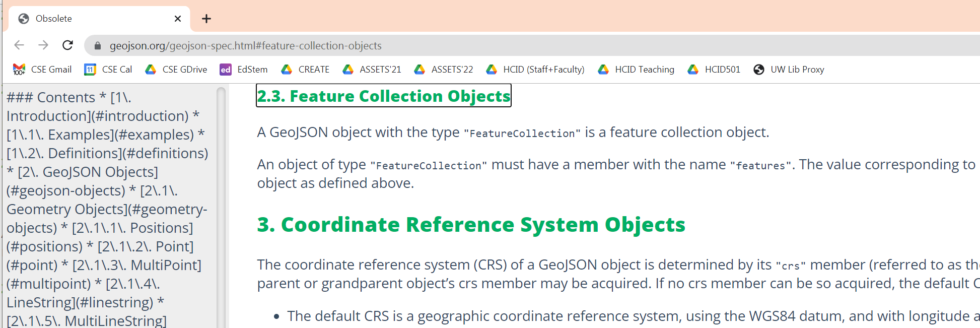Click Drive icon beside HCID Teaching
The height and width of the screenshot is (328, 980).
point(603,70)
